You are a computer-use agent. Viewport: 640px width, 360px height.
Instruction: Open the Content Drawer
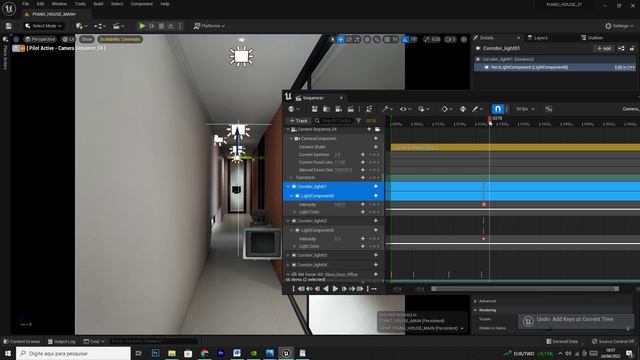point(22,341)
